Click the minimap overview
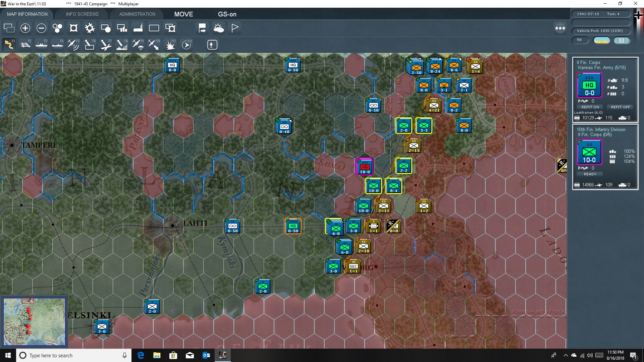The image size is (644, 362). coord(34,322)
